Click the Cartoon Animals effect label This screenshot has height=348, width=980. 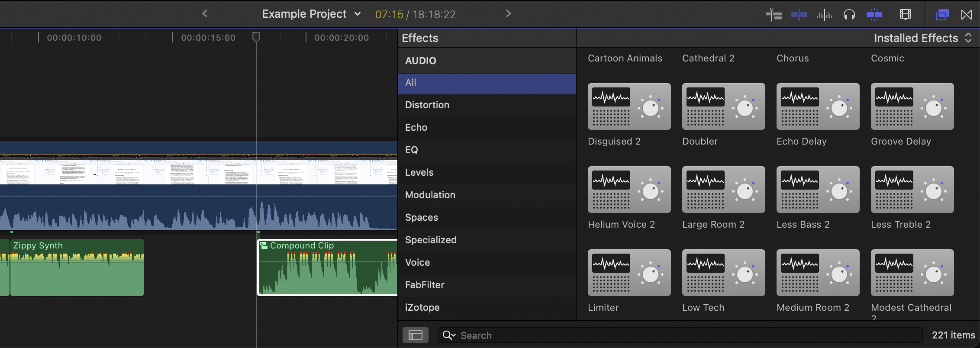pyautogui.click(x=625, y=58)
